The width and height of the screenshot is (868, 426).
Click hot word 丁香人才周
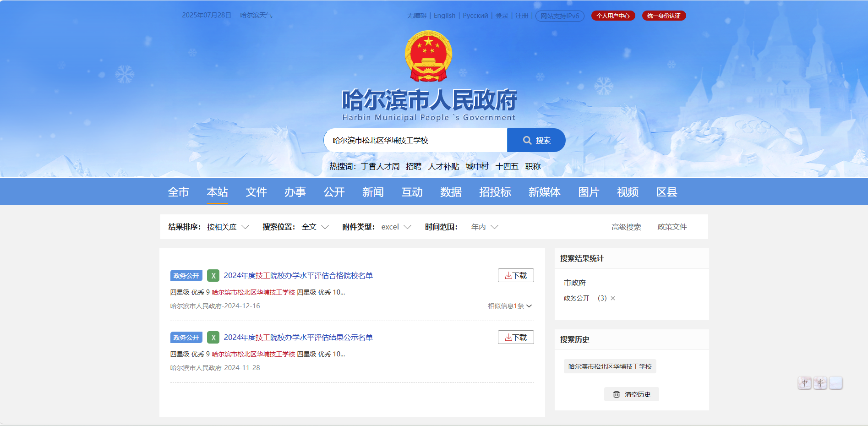pyautogui.click(x=380, y=166)
